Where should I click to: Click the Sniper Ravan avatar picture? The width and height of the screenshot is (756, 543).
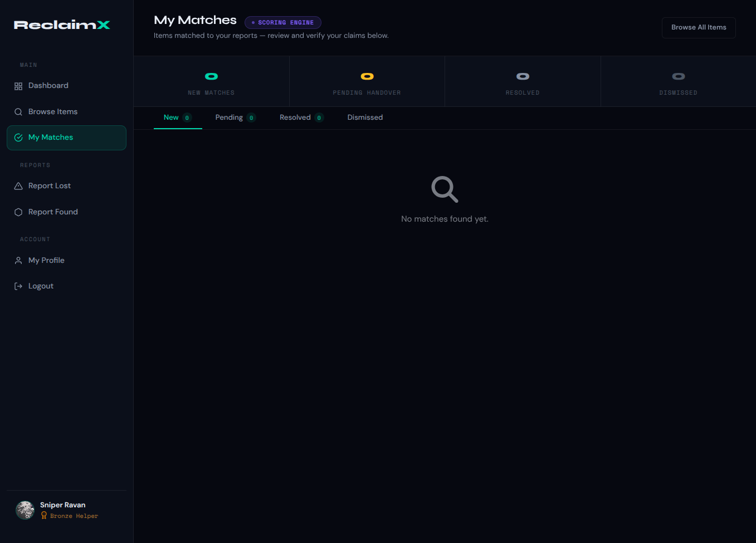25,510
